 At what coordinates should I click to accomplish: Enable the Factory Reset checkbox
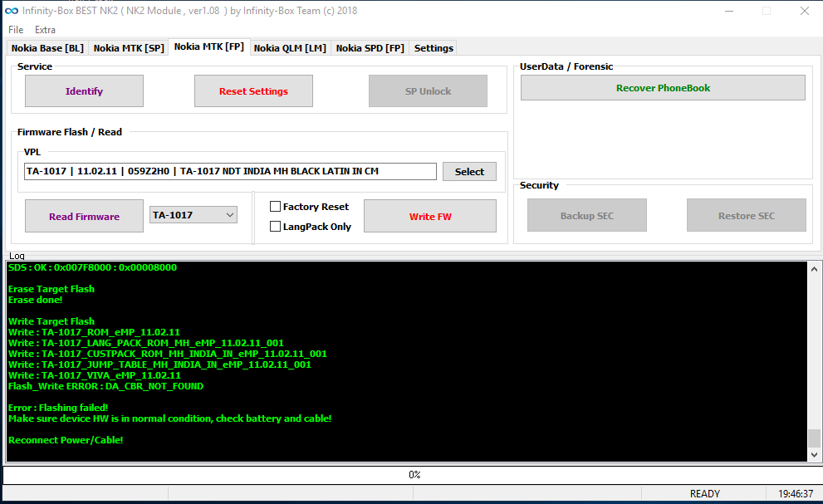pyautogui.click(x=275, y=206)
